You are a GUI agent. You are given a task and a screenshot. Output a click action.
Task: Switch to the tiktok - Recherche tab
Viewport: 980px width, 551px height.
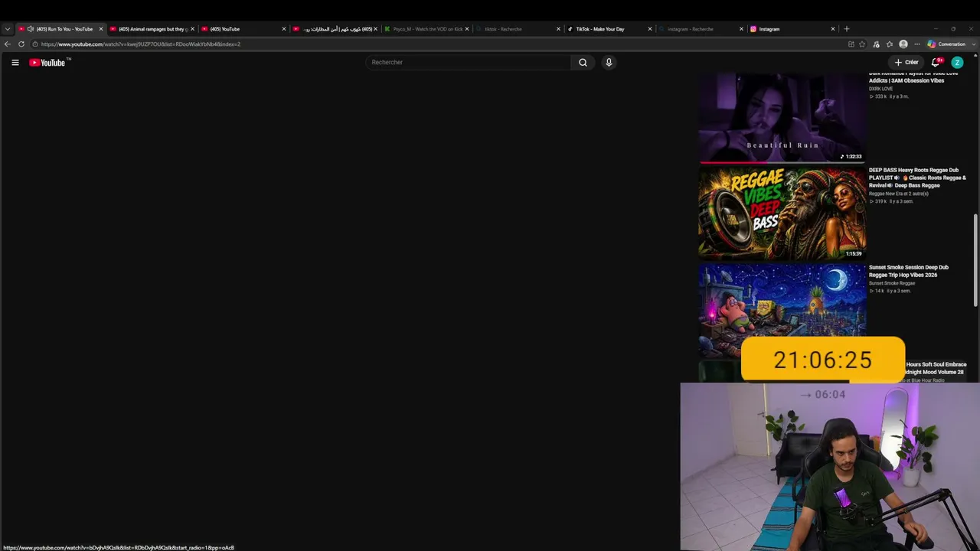(x=518, y=29)
